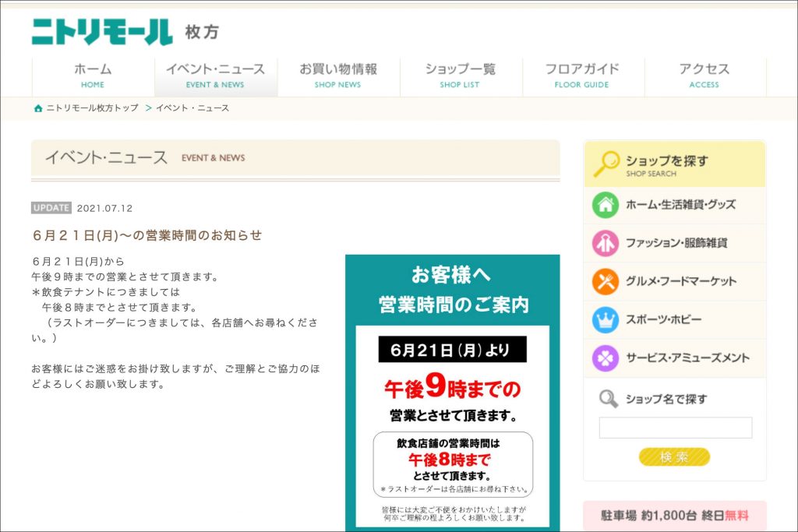
Task: Click the 駐車場 約1,800台 parking banner
Action: click(x=674, y=516)
